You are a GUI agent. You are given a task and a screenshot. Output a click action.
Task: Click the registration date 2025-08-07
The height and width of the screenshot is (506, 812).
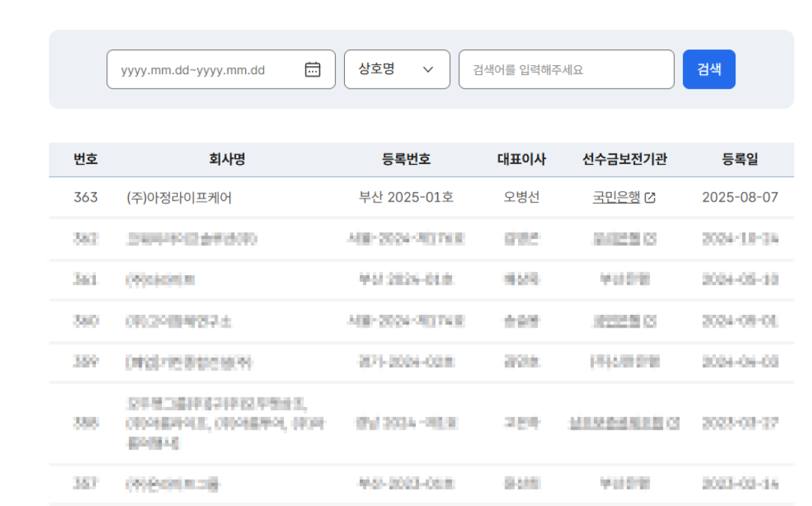tap(740, 198)
